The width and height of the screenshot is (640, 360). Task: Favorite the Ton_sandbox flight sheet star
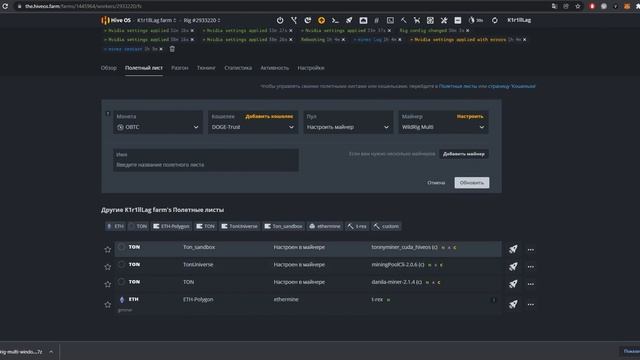point(108,249)
